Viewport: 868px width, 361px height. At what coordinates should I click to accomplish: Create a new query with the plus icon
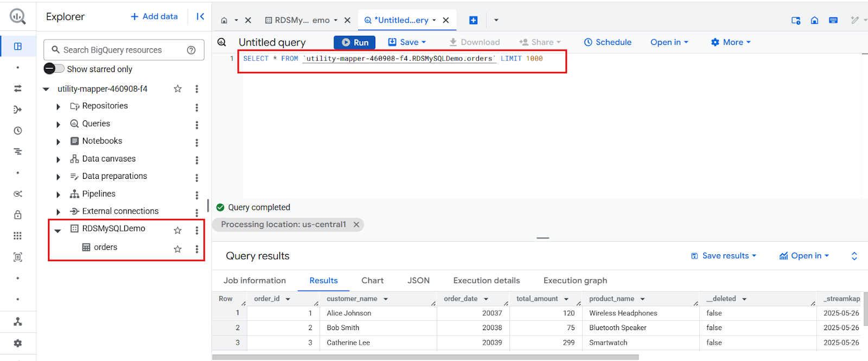tap(473, 20)
